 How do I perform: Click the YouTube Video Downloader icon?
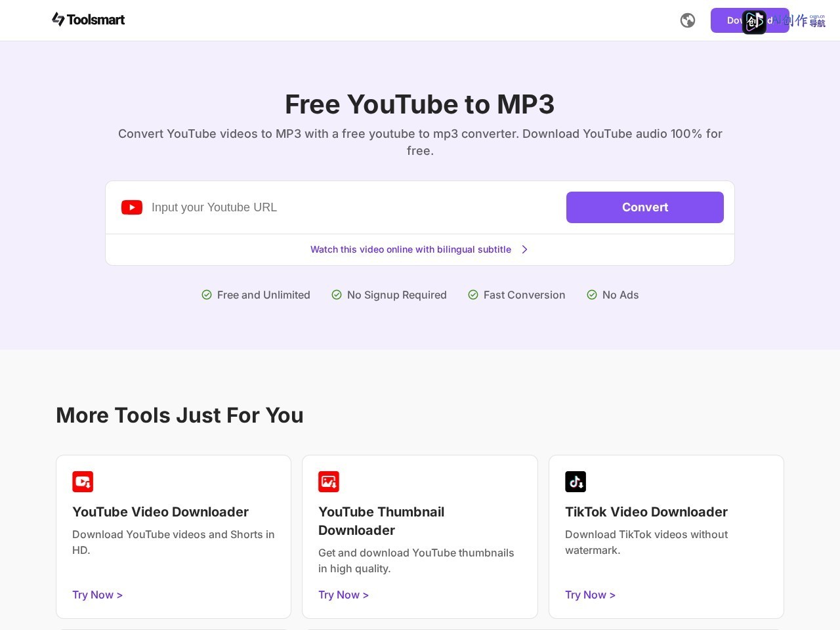coord(83,482)
